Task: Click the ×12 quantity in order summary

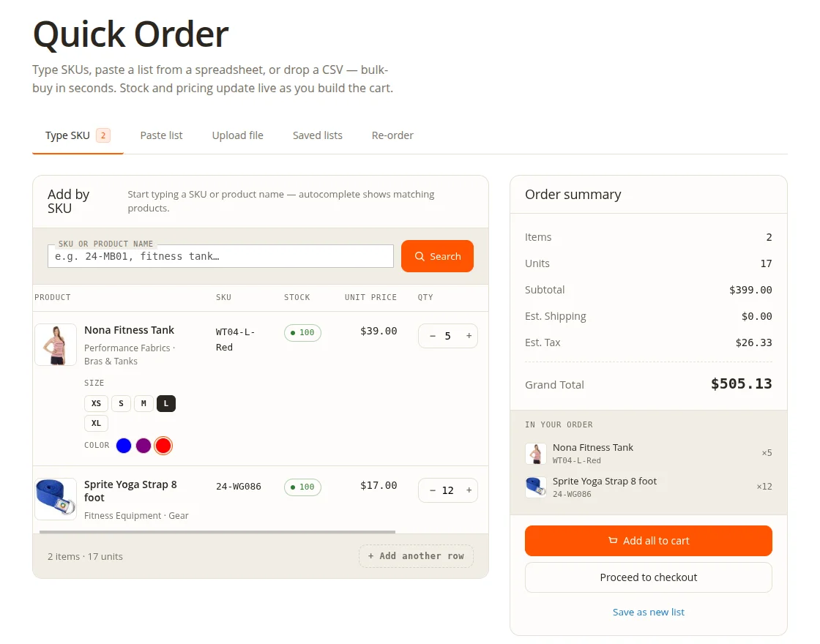Action: click(x=764, y=487)
